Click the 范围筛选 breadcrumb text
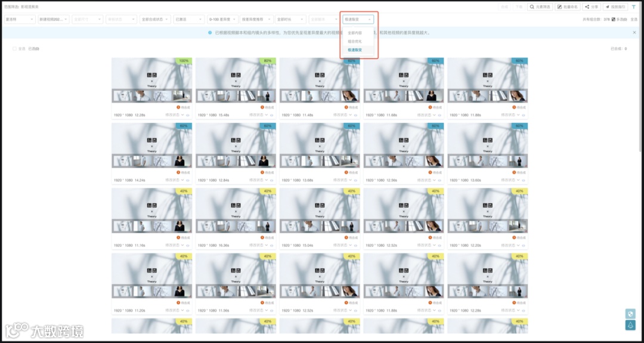This screenshot has height=343, width=644. [x=12, y=7]
